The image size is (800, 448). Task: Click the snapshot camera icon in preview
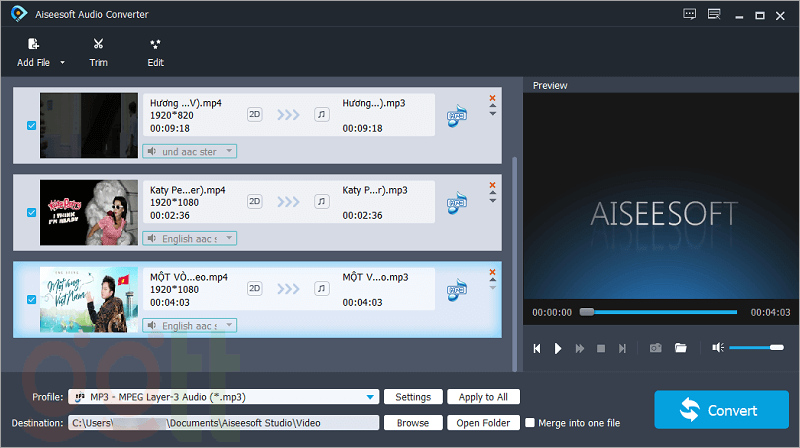(x=655, y=348)
